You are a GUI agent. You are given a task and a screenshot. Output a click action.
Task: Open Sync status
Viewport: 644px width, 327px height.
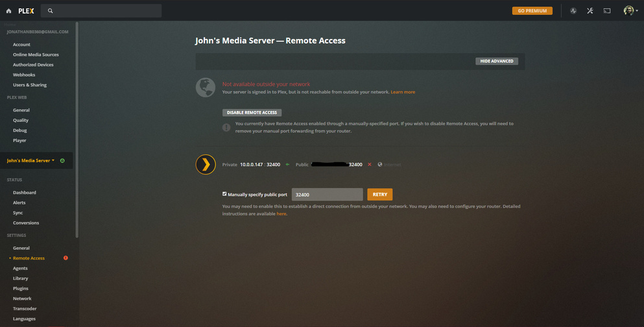point(18,213)
